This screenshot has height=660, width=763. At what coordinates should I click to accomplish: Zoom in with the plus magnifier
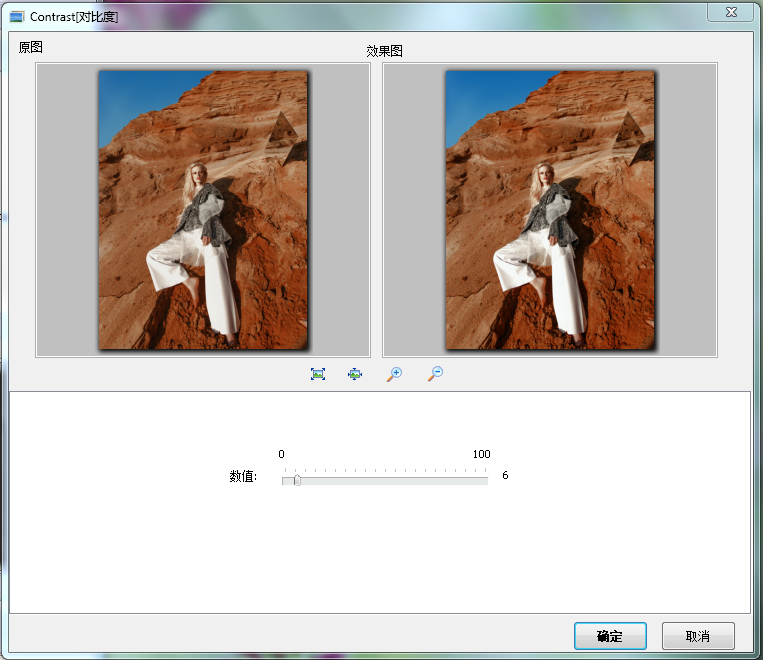(394, 373)
